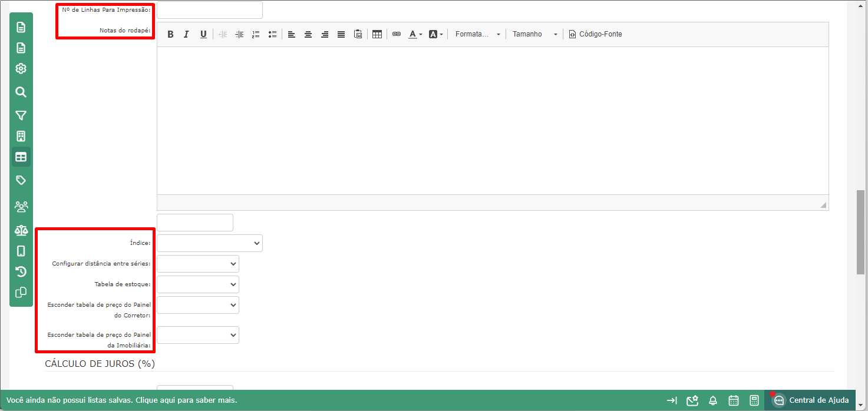Click the small input field above Índice
The width and height of the screenshot is (868, 411).
pyautogui.click(x=195, y=223)
